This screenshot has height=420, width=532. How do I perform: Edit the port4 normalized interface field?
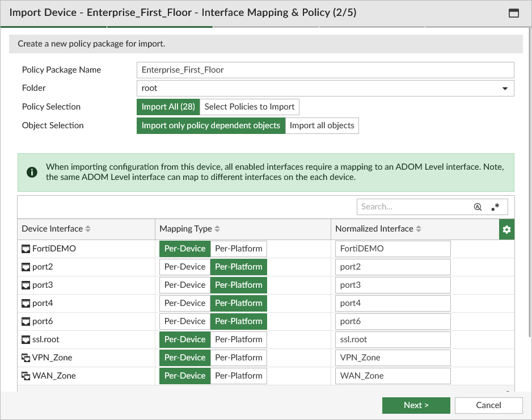pos(393,304)
